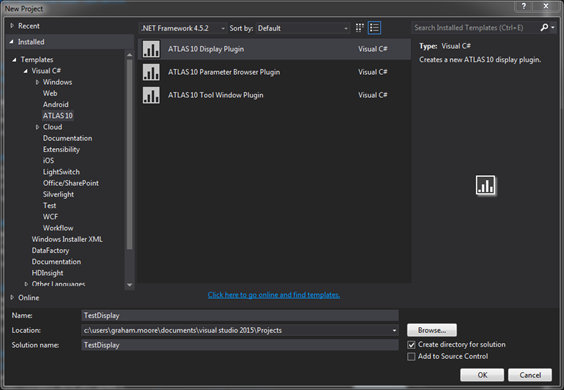The image size is (564, 390).
Task: Collapse the Visual C# tree node
Action: [x=26, y=71]
